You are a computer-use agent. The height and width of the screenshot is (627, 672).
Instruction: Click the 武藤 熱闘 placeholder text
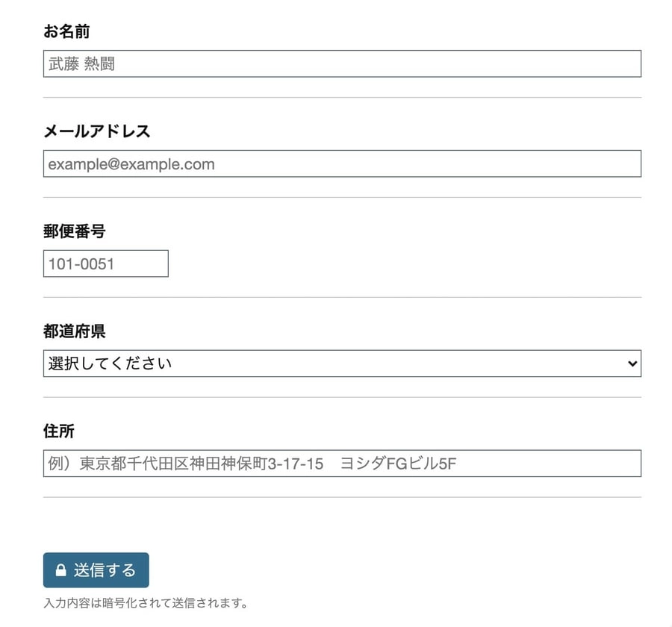(x=81, y=63)
